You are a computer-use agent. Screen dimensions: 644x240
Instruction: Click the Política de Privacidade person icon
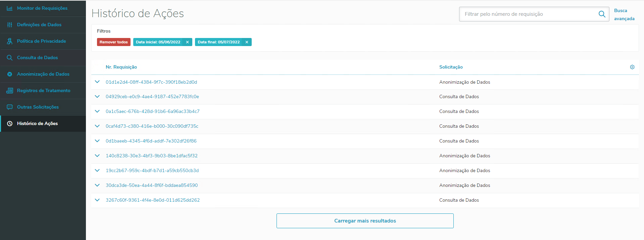coord(10,41)
